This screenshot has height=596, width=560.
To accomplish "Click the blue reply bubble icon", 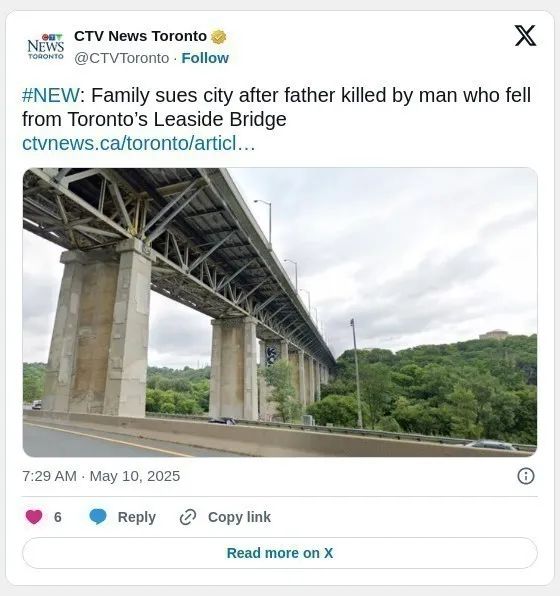I will (98, 517).
